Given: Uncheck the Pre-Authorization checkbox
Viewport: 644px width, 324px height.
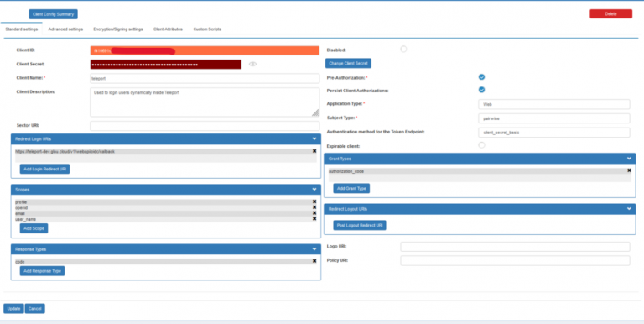Looking at the screenshot, I should (x=481, y=77).
